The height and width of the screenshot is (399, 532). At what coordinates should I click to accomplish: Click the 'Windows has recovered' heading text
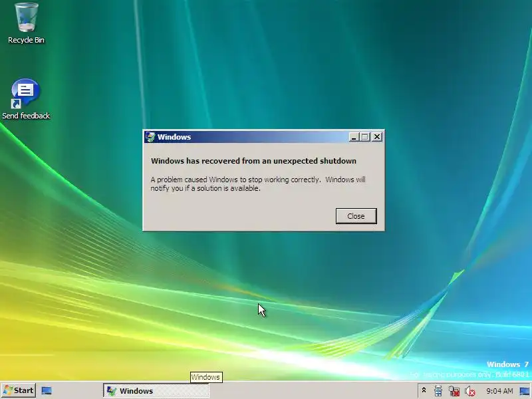(253, 161)
